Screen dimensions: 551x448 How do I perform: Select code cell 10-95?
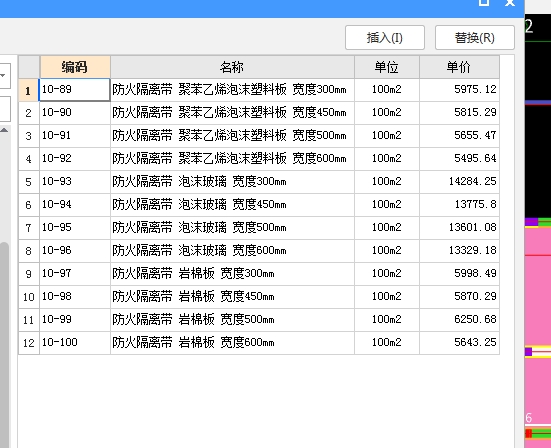(75, 228)
